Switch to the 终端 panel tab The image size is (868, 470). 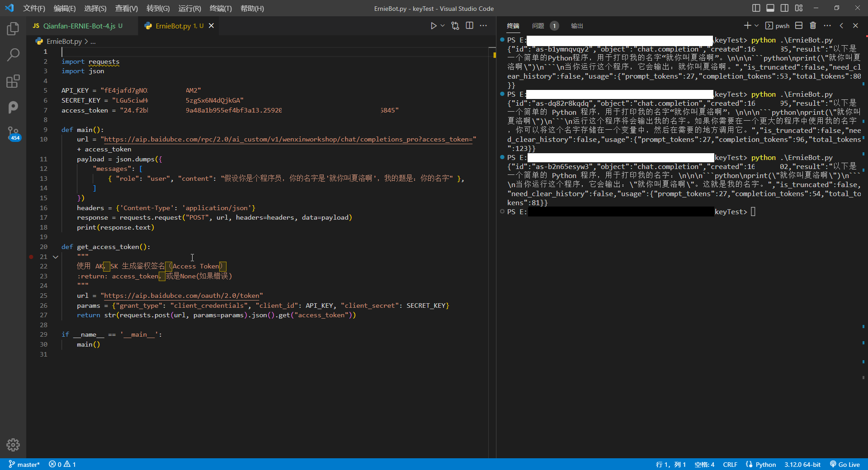[x=513, y=26]
